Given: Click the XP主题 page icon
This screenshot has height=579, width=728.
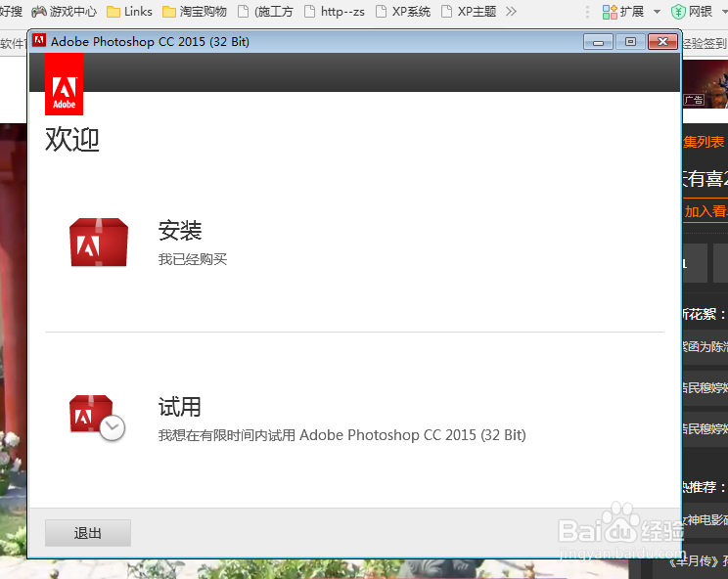Looking at the screenshot, I should [x=446, y=11].
